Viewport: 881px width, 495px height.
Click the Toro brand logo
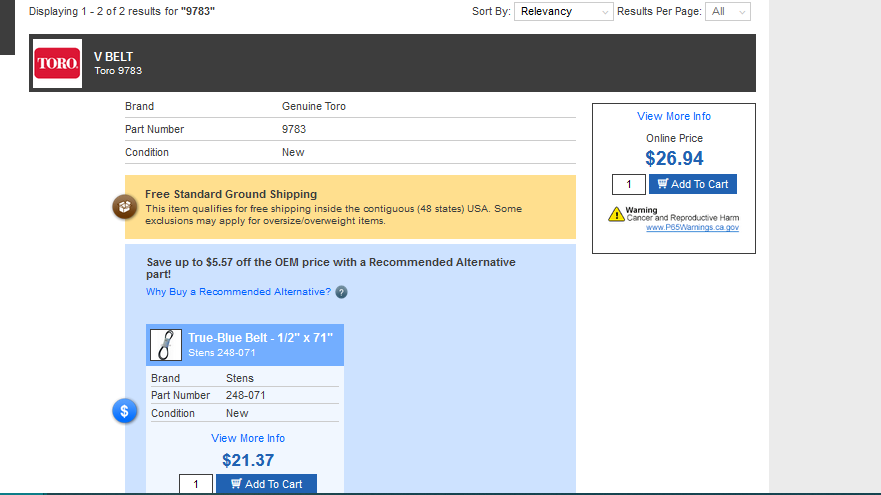tap(57, 63)
